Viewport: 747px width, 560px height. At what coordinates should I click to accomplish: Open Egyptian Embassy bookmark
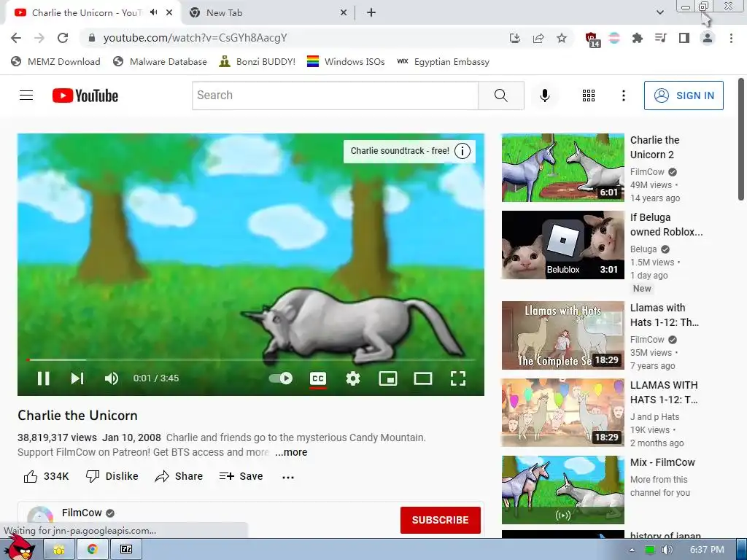click(443, 62)
